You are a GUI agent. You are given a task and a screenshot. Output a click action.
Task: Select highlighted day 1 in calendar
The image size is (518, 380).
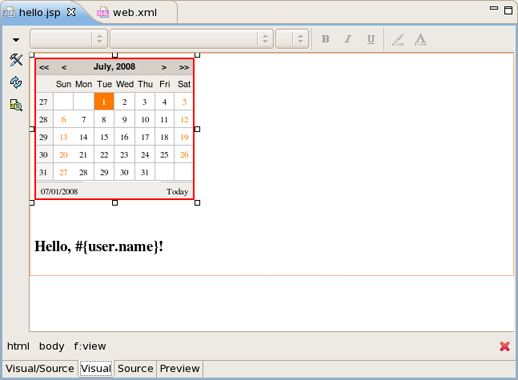point(104,101)
